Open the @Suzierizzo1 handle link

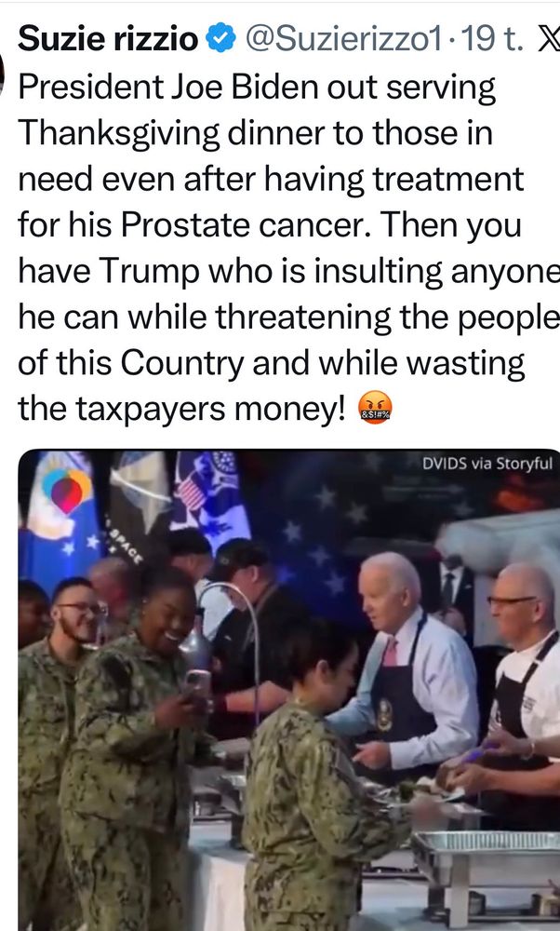click(344, 40)
